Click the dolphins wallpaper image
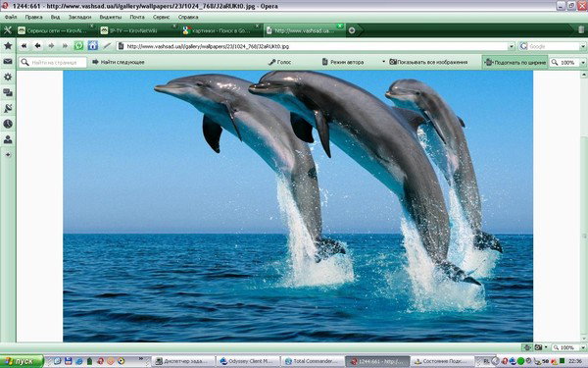Viewport: 588px width, 368px height. (x=298, y=206)
